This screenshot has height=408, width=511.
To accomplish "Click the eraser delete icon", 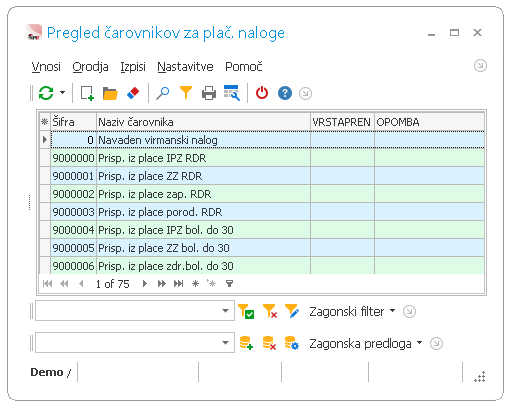I will pyautogui.click(x=133, y=93).
